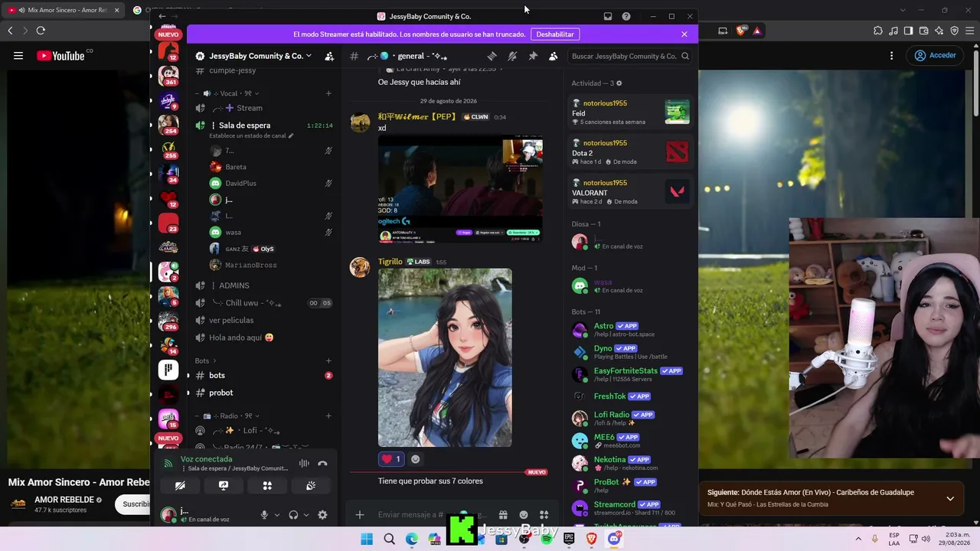Create channel in the Vocal category
Screen dimensions: 980x551
coord(328,93)
